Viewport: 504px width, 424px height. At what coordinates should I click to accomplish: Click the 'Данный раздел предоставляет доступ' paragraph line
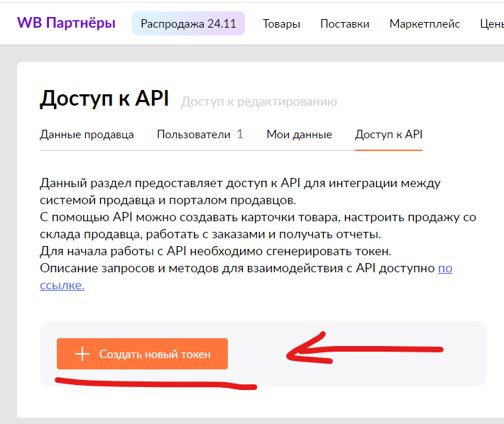(x=240, y=183)
